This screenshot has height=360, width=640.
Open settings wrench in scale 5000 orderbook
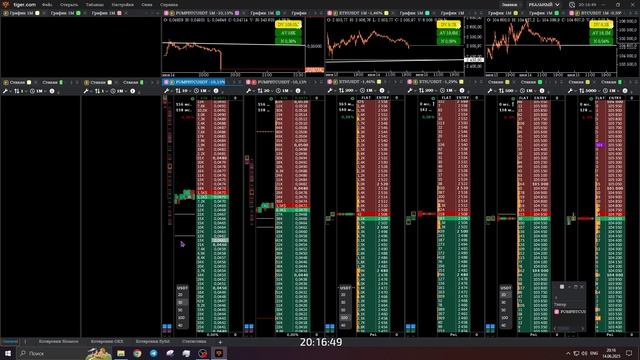pyautogui.click(x=570, y=91)
